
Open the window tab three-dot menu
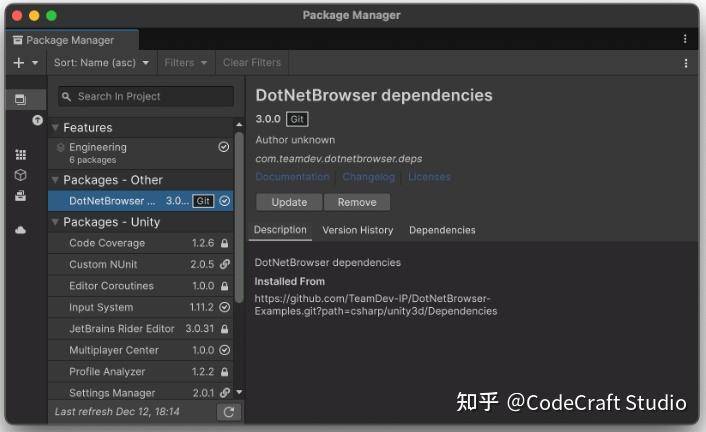[685, 39]
